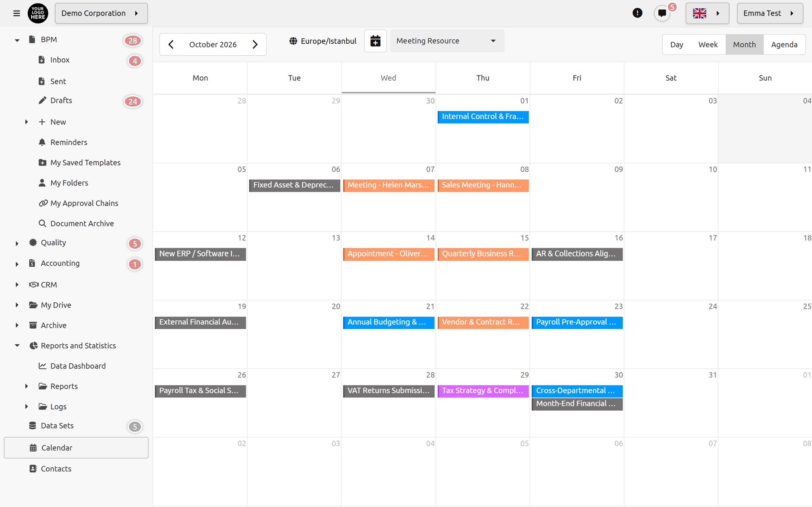Go to next month arrow

pos(255,44)
